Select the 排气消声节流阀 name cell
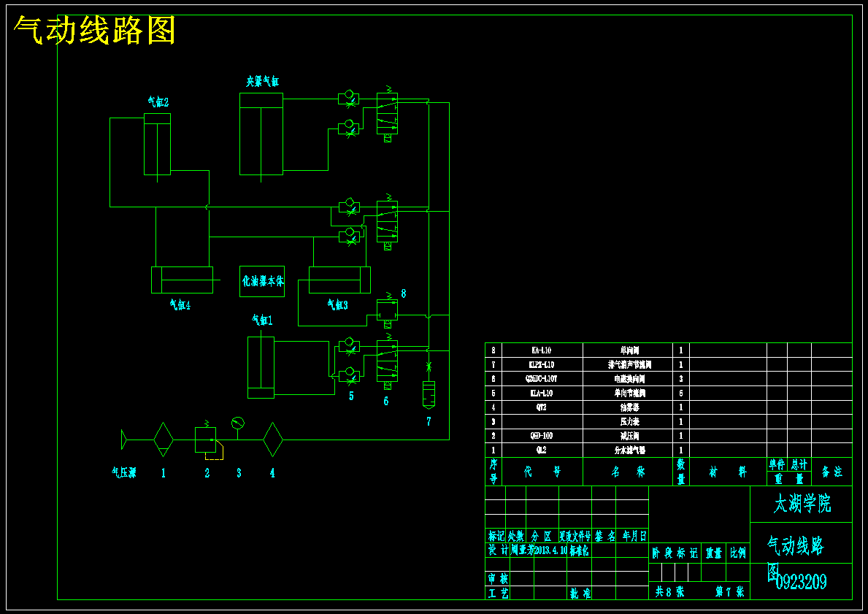 pyautogui.click(x=628, y=364)
